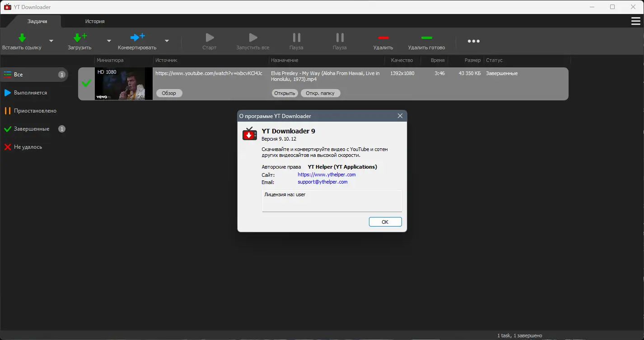This screenshot has height=340, width=644.
Task: Click the Запустить все toolbar button
Action: [x=253, y=41]
